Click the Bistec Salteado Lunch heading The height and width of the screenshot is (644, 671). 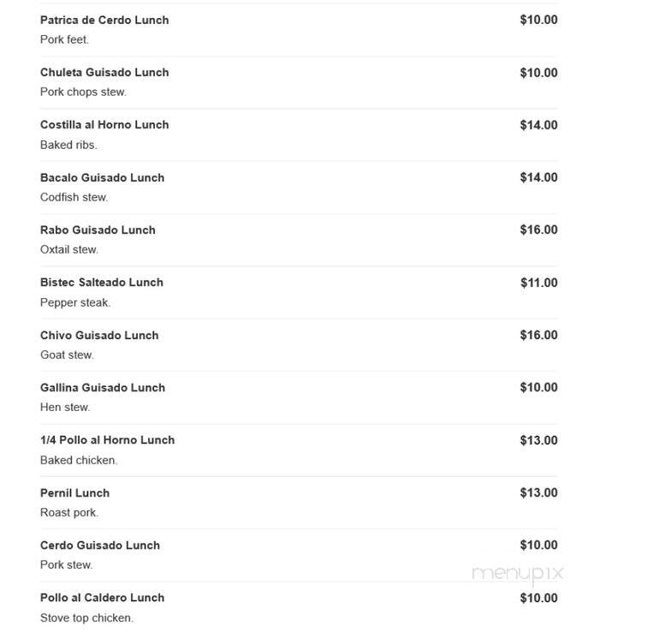(102, 283)
